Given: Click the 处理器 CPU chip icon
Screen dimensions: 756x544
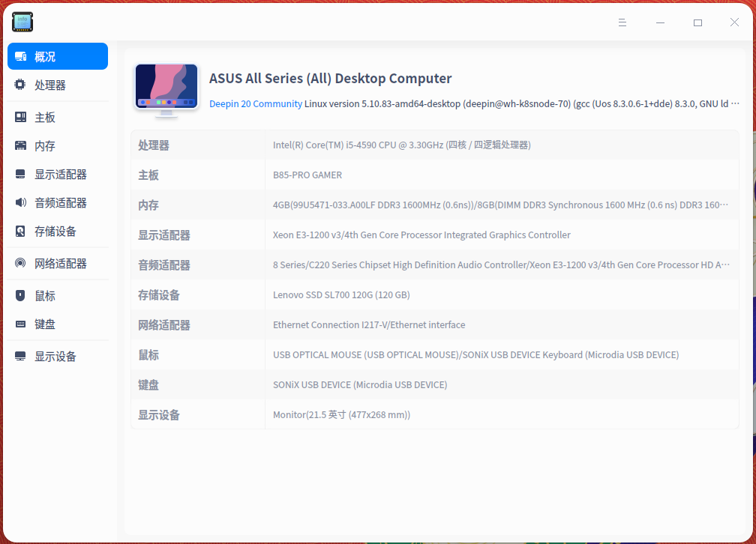Looking at the screenshot, I should (20, 85).
